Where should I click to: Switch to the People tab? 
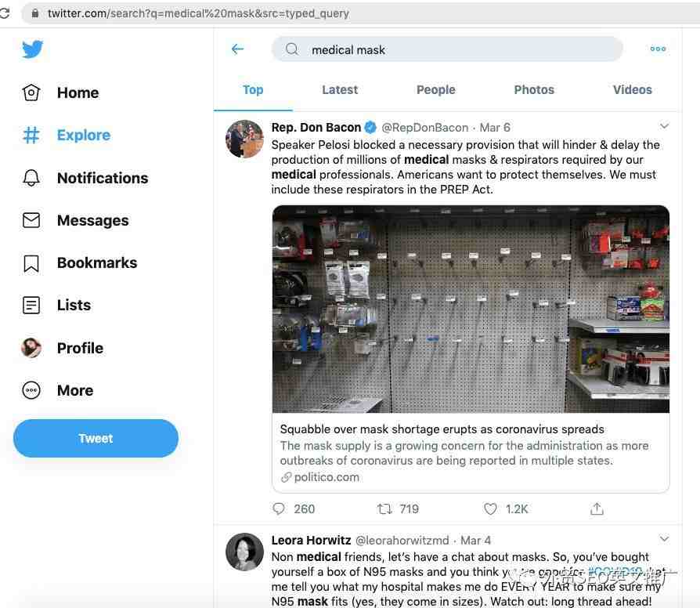[x=435, y=90]
